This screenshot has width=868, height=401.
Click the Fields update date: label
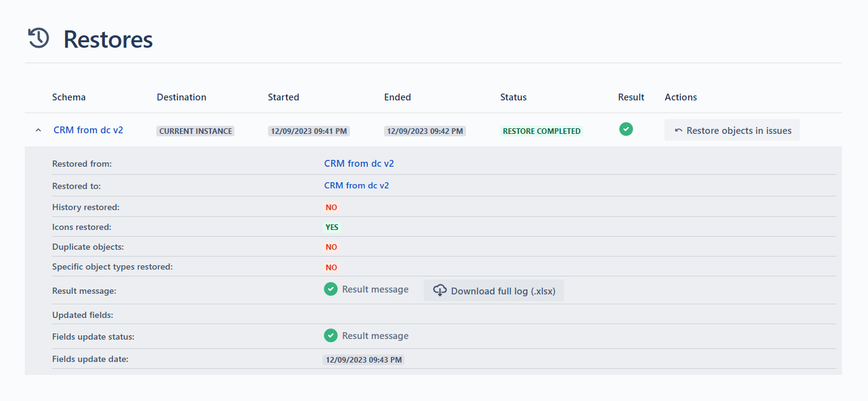[x=90, y=359]
